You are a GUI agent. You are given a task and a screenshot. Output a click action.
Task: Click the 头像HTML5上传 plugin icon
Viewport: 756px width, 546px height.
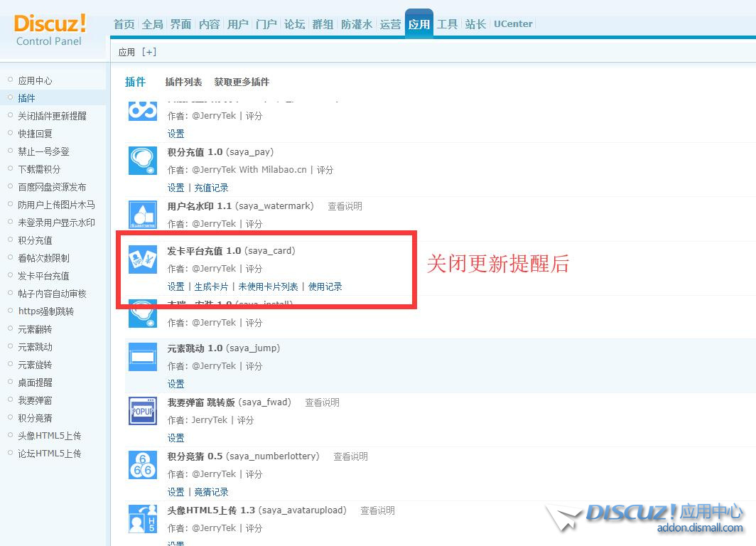[x=142, y=519]
